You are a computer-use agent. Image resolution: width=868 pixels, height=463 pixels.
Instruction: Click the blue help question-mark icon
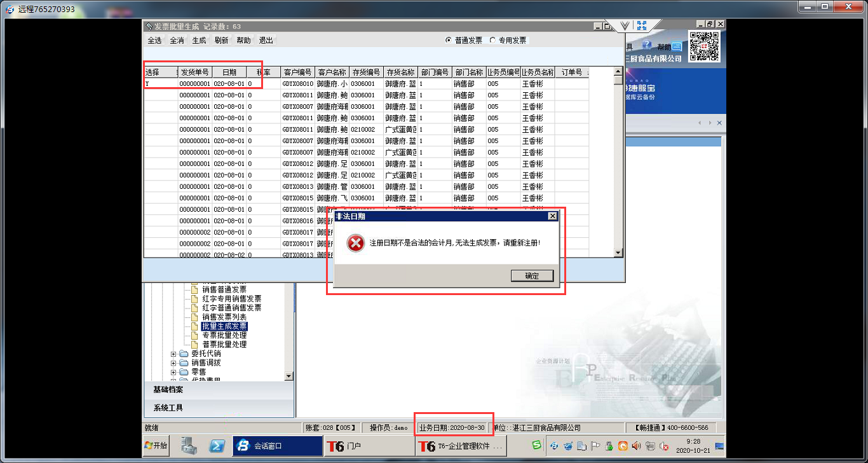[x=647, y=46]
